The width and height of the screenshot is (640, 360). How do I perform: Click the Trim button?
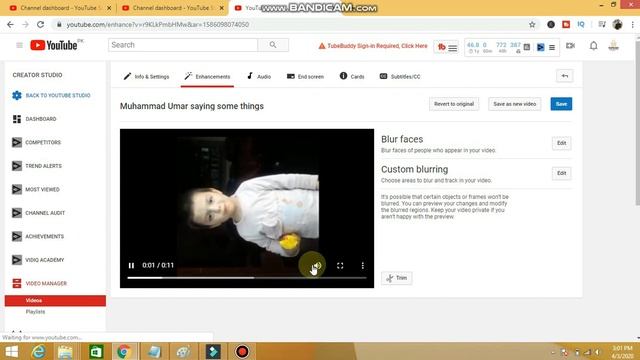click(x=397, y=278)
